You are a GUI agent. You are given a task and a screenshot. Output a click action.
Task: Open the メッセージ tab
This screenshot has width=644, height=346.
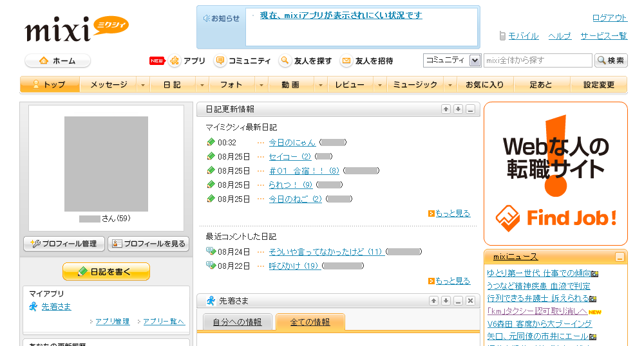click(109, 84)
